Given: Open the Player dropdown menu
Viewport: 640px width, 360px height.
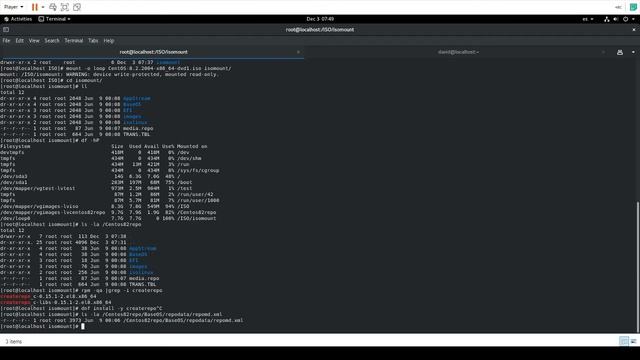Looking at the screenshot, I should click(x=13, y=7).
